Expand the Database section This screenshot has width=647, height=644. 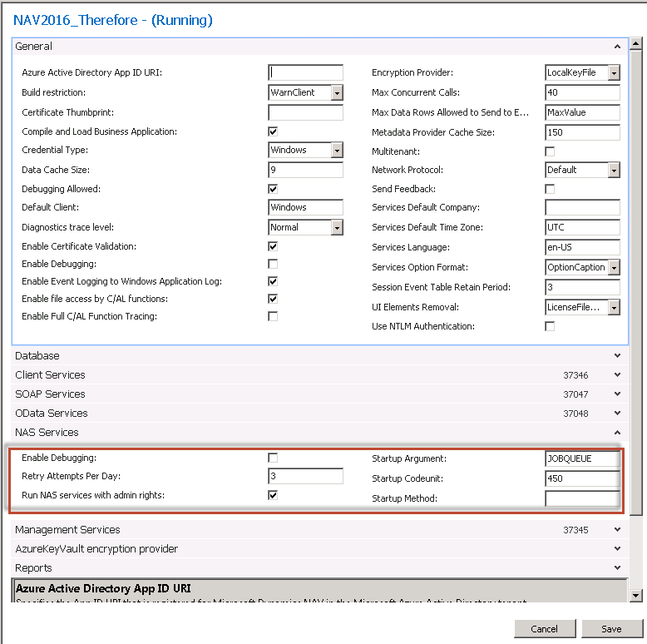coord(616,356)
